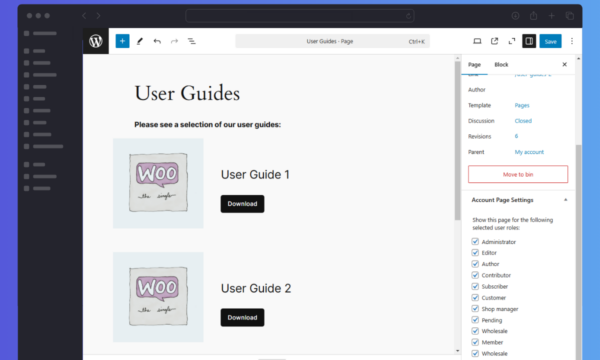Viewport: 600px width, 360px height.
Task: Click the browser share icon
Action: [x=533, y=16]
